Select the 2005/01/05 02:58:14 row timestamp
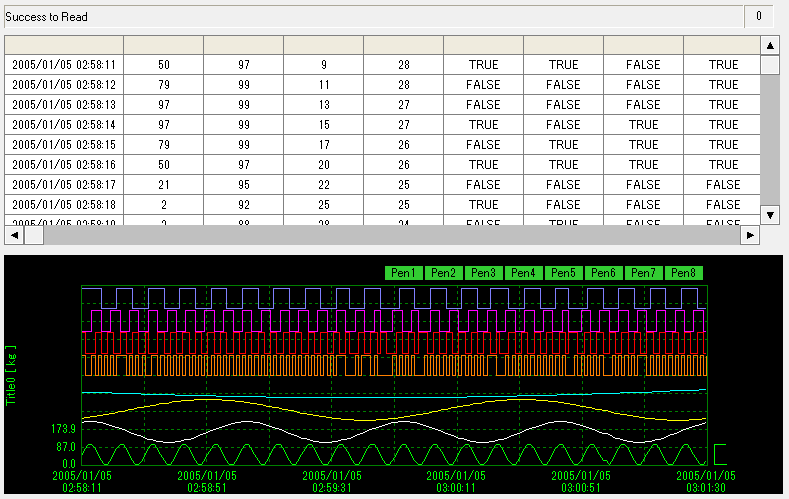 pyautogui.click(x=64, y=125)
